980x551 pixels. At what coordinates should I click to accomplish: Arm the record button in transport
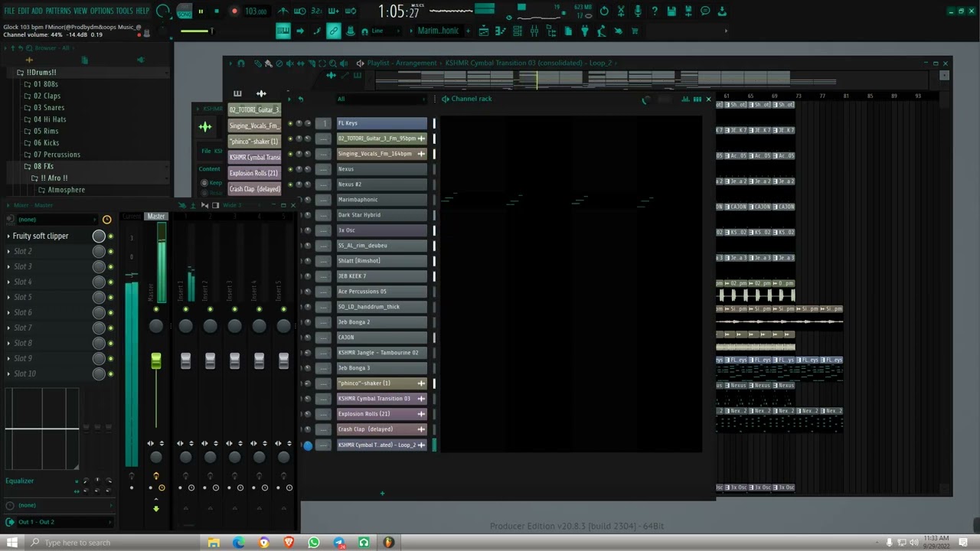(x=234, y=11)
